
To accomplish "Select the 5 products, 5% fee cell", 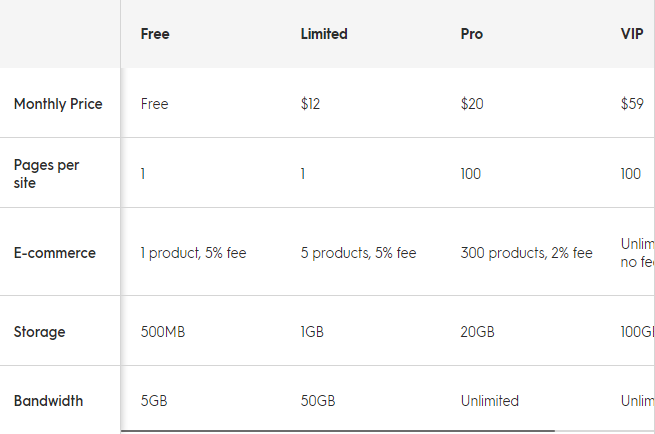I will (x=358, y=253).
